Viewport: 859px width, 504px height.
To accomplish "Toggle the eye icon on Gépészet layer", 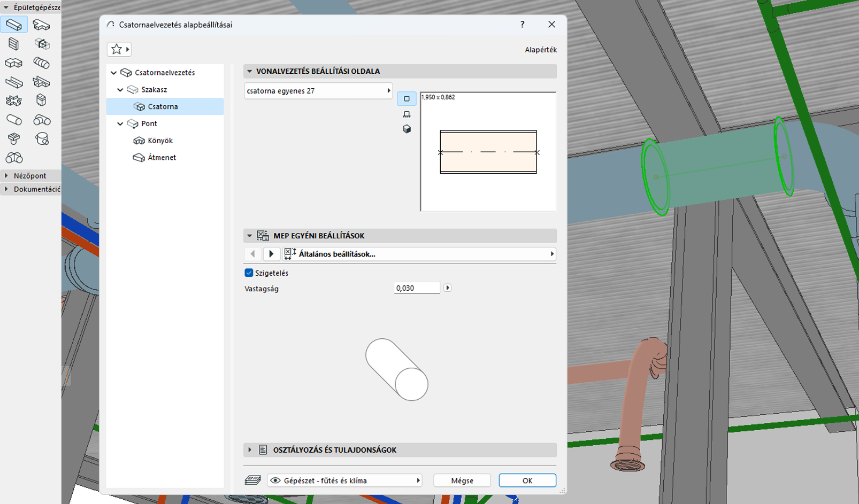I will coord(275,480).
